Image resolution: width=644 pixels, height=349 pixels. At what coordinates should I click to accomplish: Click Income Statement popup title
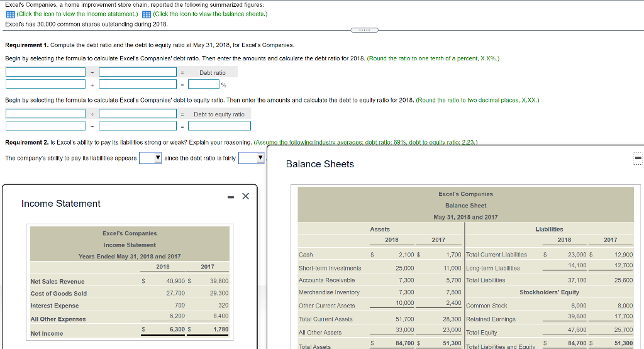click(x=61, y=204)
